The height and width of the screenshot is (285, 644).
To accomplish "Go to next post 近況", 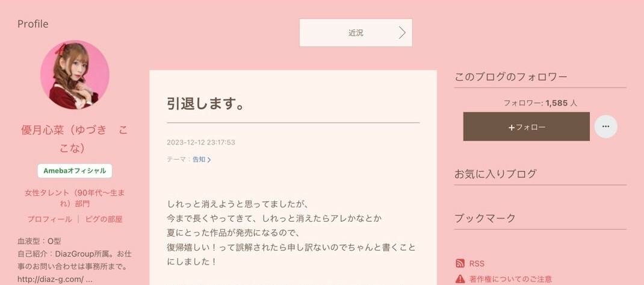I will point(356,33).
